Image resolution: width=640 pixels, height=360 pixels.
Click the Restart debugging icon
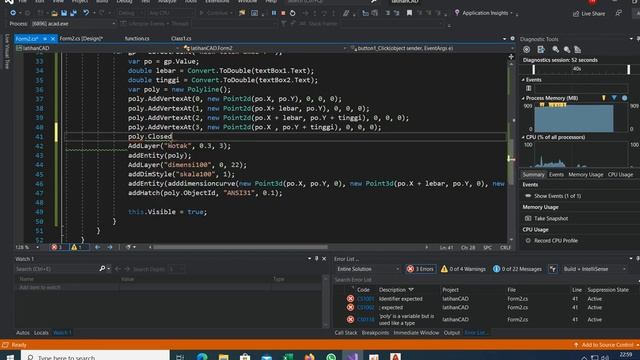[293, 13]
